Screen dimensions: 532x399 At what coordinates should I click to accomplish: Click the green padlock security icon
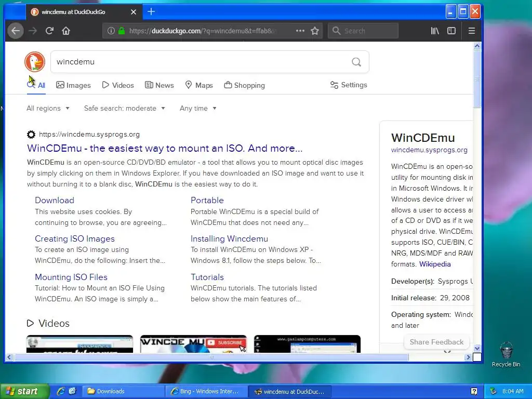122,31
